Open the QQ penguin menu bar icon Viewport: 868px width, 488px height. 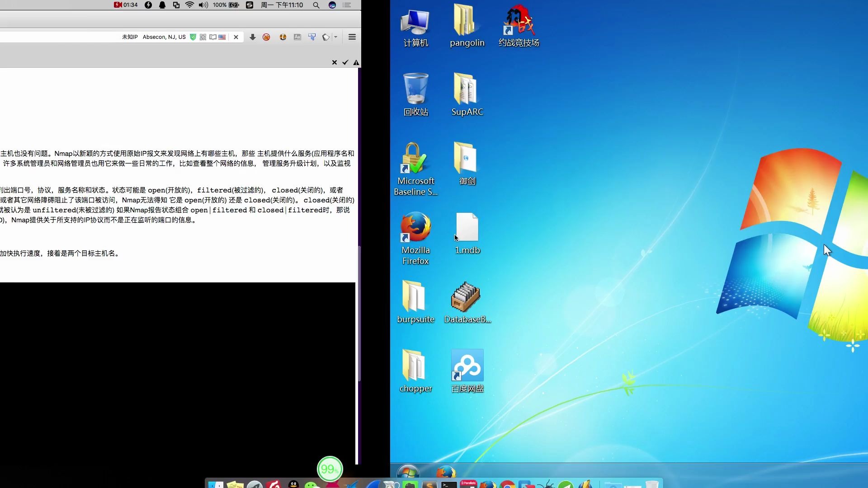coord(162,5)
